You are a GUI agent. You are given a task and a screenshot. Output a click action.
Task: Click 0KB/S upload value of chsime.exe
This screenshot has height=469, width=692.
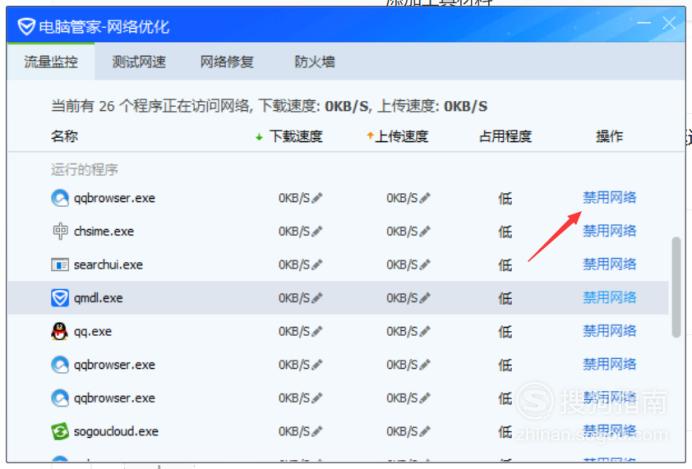point(402,231)
